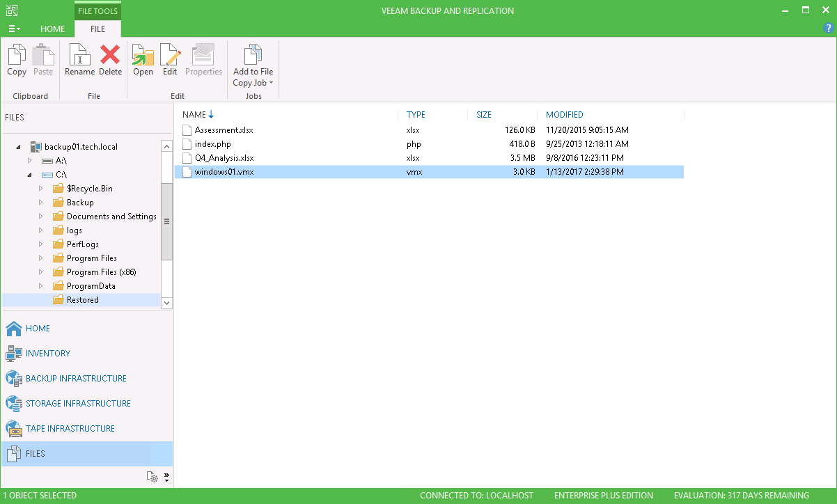The image size is (837, 504).
Task: Click the Rename file icon
Action: pyautogui.click(x=79, y=54)
